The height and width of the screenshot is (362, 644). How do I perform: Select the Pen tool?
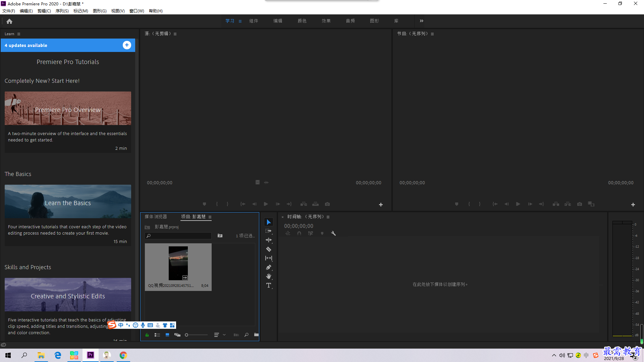(x=269, y=267)
